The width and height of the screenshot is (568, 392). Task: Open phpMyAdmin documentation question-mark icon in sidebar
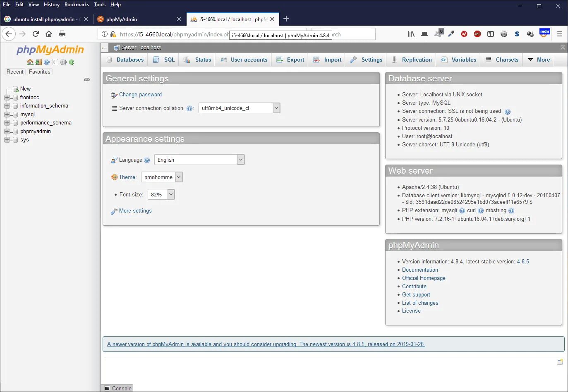47,62
